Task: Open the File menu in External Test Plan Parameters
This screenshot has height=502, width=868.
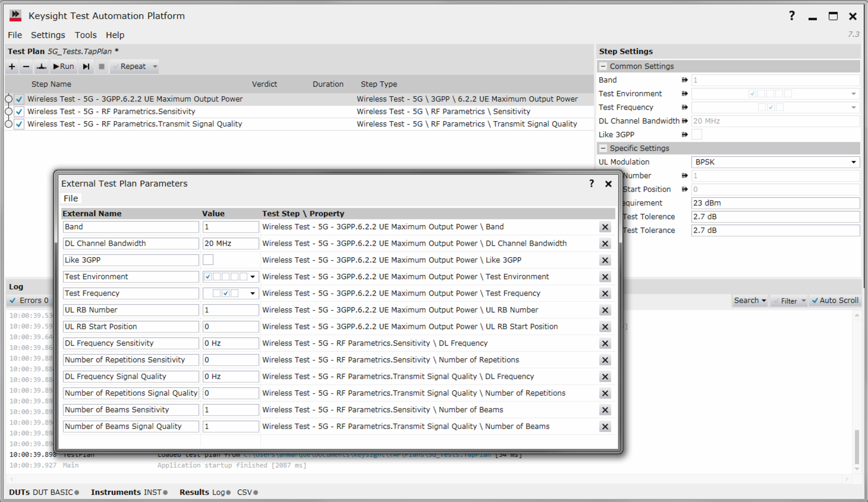Action: point(71,198)
